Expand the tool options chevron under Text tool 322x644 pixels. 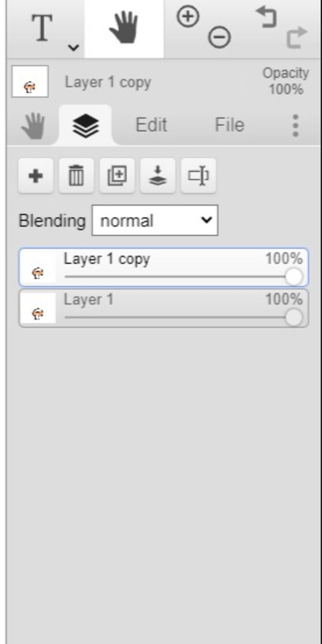[x=74, y=47]
